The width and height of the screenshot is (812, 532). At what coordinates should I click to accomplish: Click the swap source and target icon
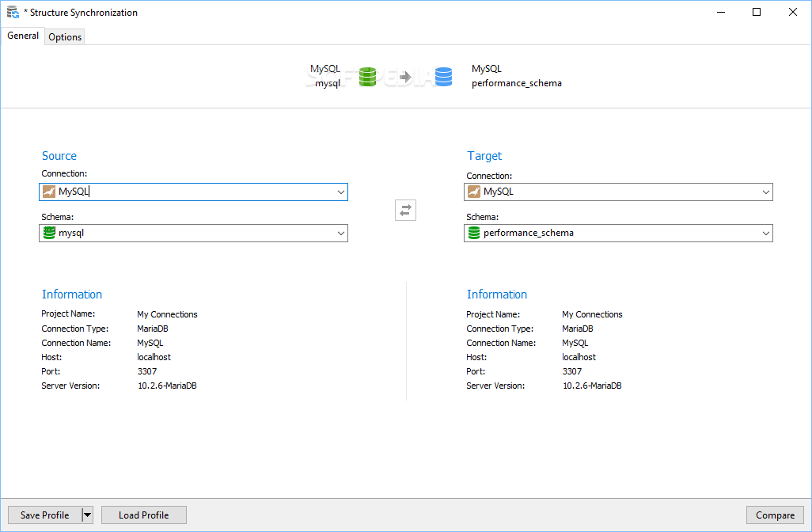tap(405, 211)
